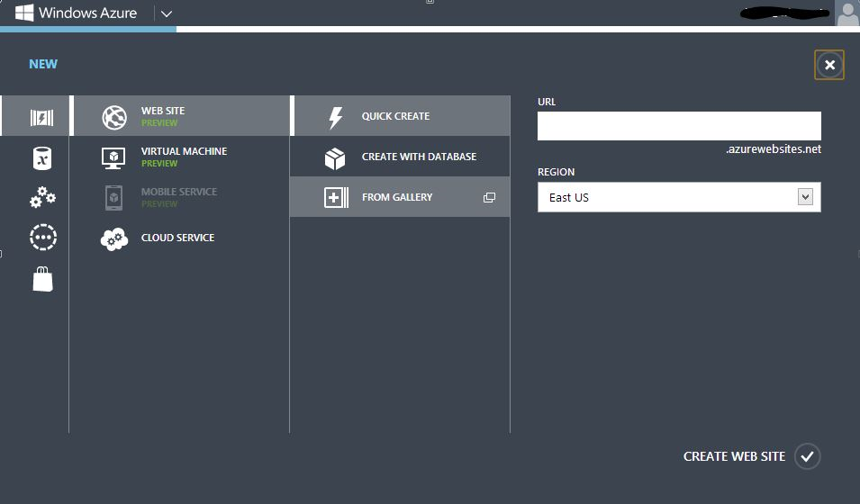
Task: Click the pop-out windows icon beside From Gallery
Action: [489, 197]
